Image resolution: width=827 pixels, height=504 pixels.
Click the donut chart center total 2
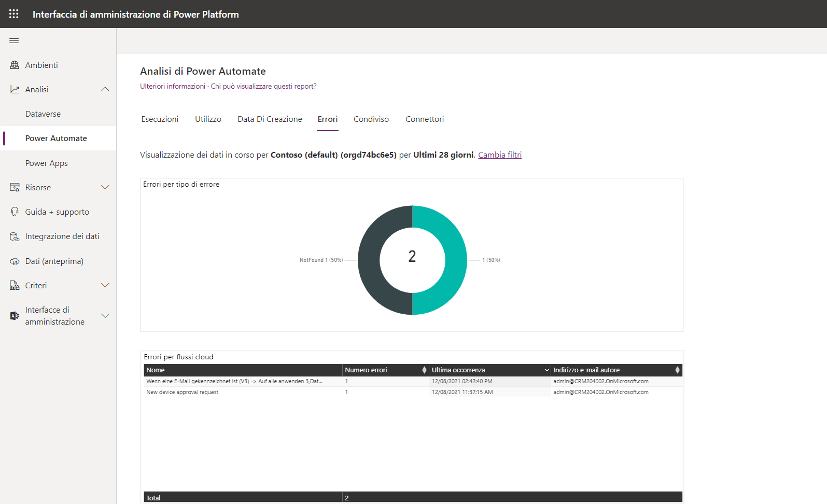pyautogui.click(x=412, y=256)
